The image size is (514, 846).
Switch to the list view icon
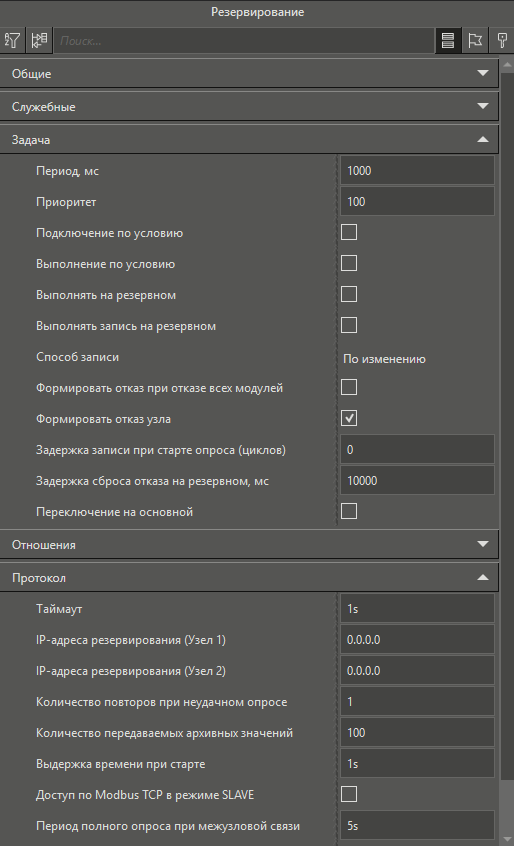coord(448,40)
